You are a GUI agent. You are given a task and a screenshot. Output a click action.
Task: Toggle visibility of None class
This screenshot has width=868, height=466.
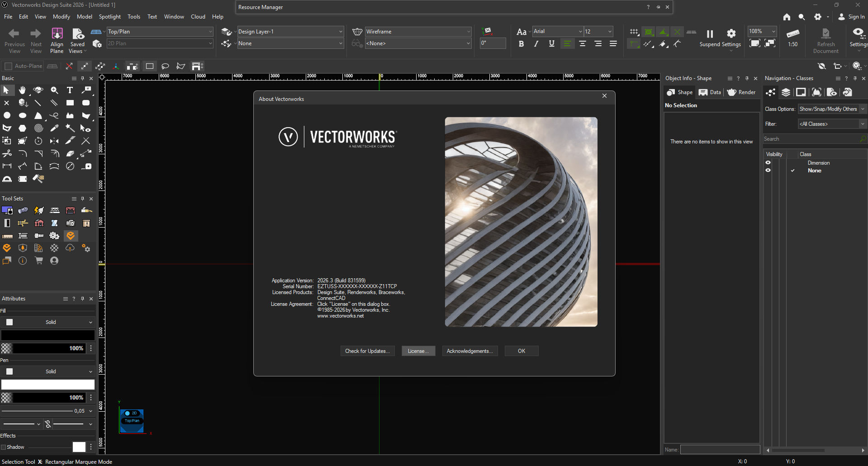tap(768, 171)
